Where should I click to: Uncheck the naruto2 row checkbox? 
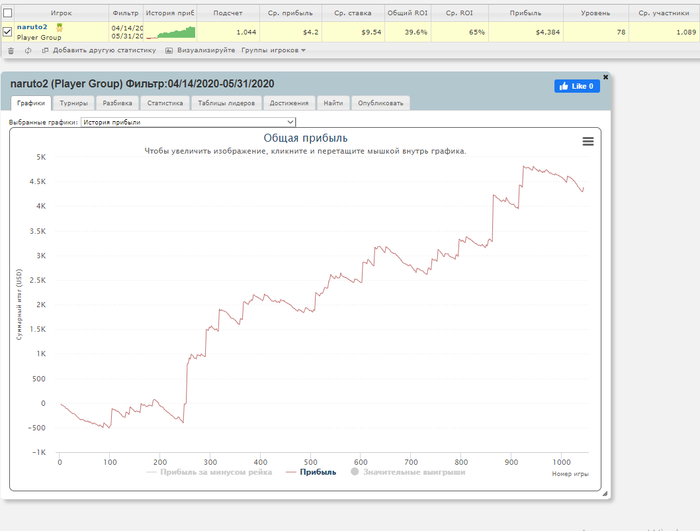pos(8,32)
